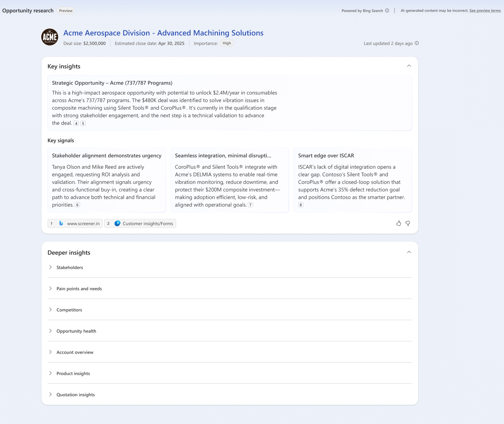Screen dimensions: 504x424
Task: Click the Bing icon on citation 1
Action: click(61, 223)
